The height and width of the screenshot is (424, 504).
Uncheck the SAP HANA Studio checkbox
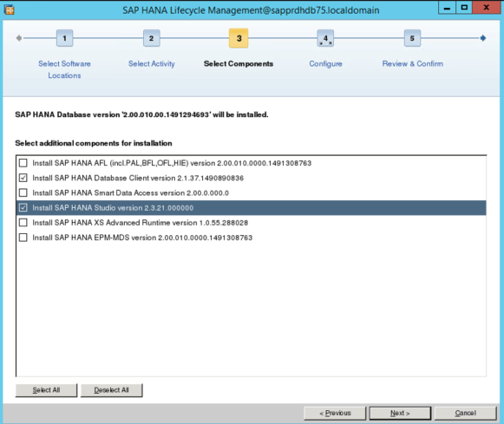coord(23,207)
